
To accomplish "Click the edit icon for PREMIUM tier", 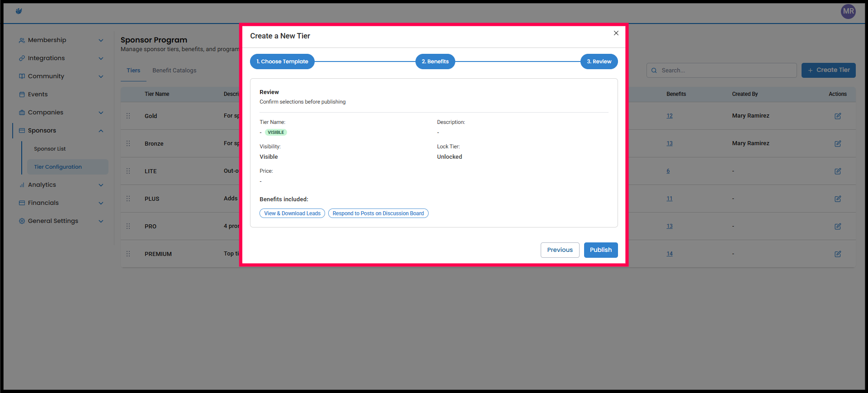I will (x=837, y=254).
